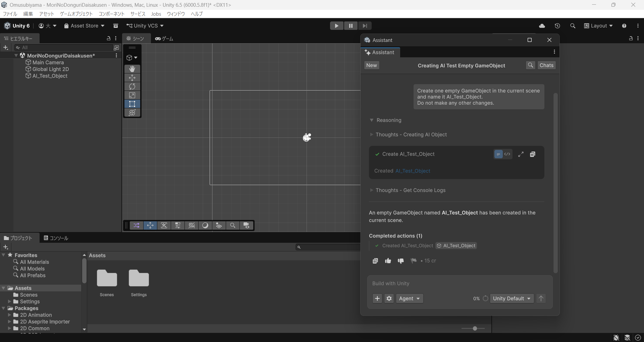Follow the blue AI_Test_Object link
The image size is (644, 342).
tap(413, 171)
